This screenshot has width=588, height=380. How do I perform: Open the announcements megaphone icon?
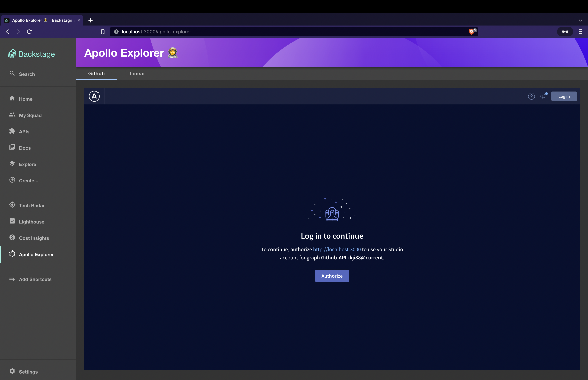tap(544, 96)
